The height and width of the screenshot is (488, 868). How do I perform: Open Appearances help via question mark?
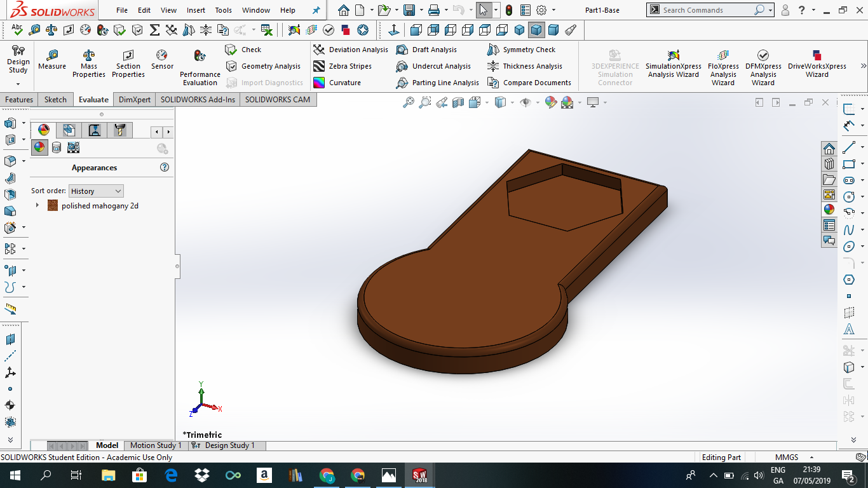coord(164,167)
